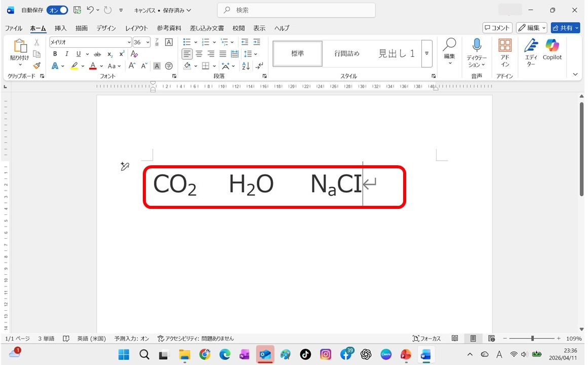This screenshot has height=365, width=588.
Task: Clear all formatting with the eraser icon
Action: 135,54
